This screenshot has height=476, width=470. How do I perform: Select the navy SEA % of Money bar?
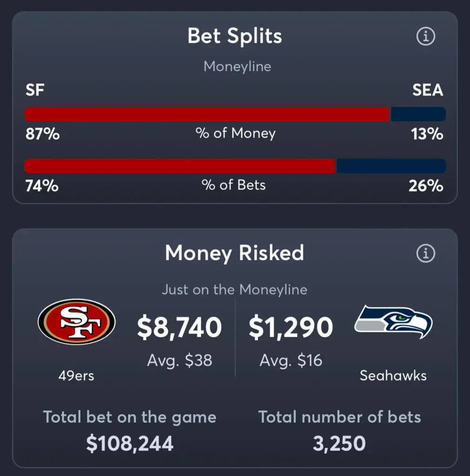[418, 114]
